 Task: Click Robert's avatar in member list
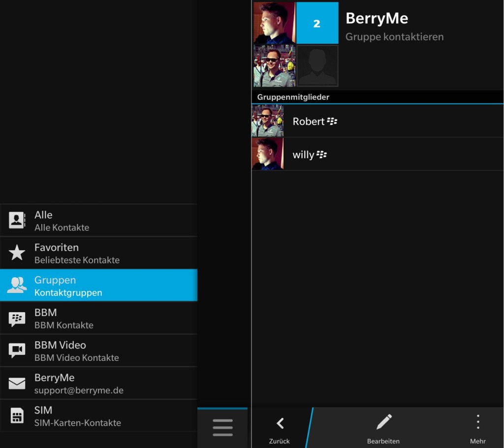coord(267,121)
